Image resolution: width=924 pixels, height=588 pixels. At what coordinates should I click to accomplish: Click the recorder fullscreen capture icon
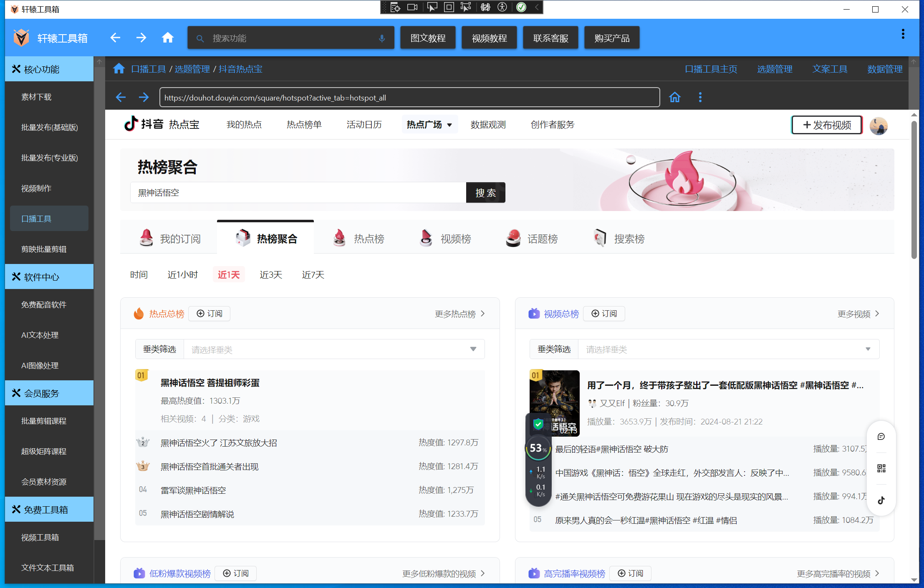coord(449,7)
